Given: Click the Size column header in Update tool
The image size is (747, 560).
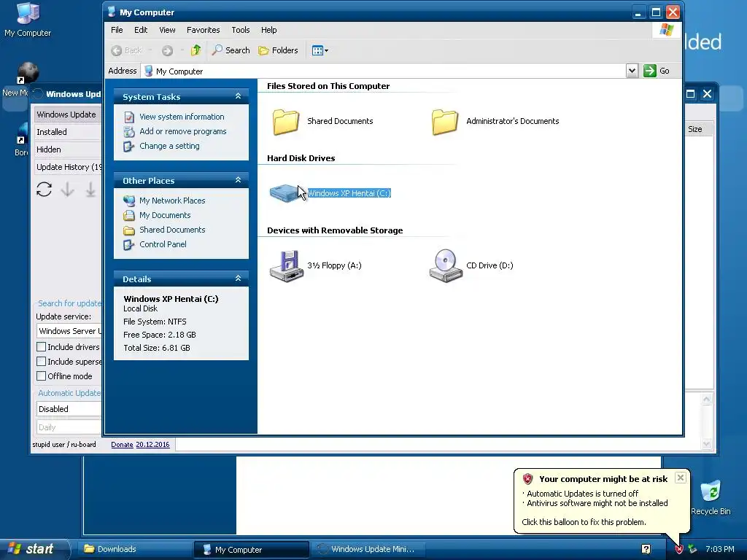Looking at the screenshot, I should click(x=698, y=129).
